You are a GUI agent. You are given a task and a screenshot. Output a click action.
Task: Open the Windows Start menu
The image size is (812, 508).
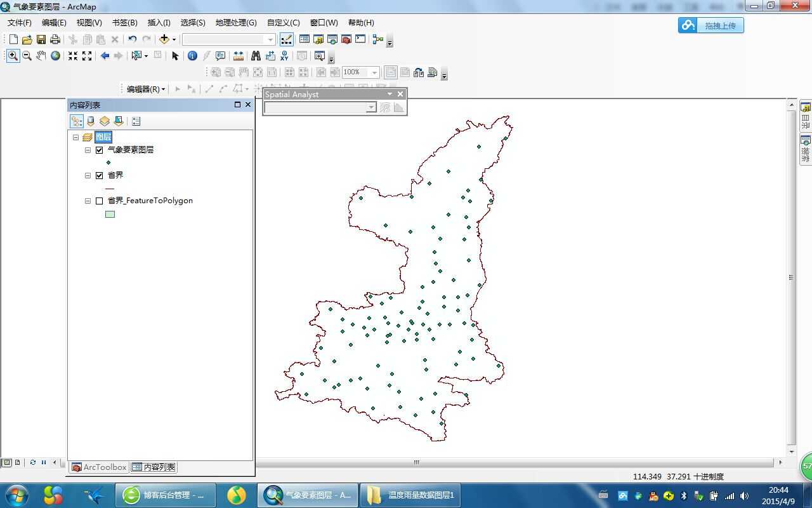pyautogui.click(x=16, y=495)
